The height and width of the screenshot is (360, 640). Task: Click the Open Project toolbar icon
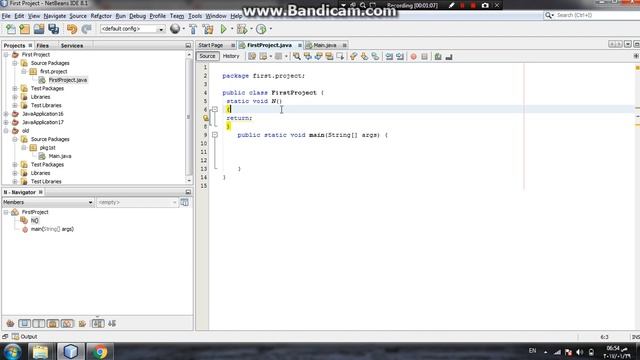[39, 29]
